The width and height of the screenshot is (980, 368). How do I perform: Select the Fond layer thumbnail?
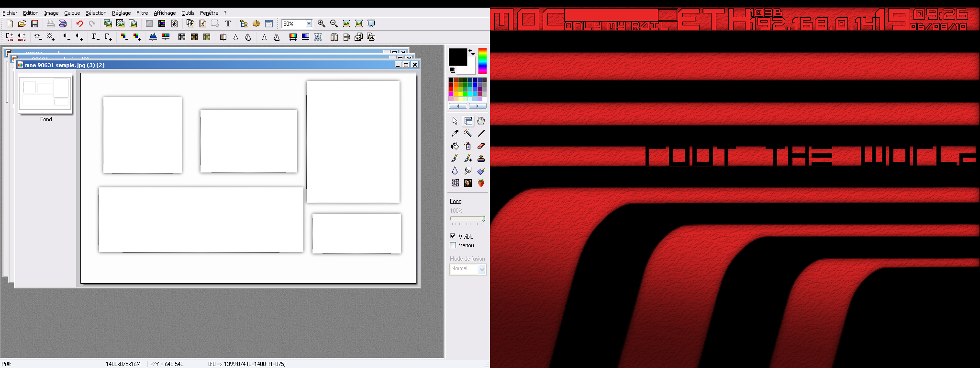[45, 93]
